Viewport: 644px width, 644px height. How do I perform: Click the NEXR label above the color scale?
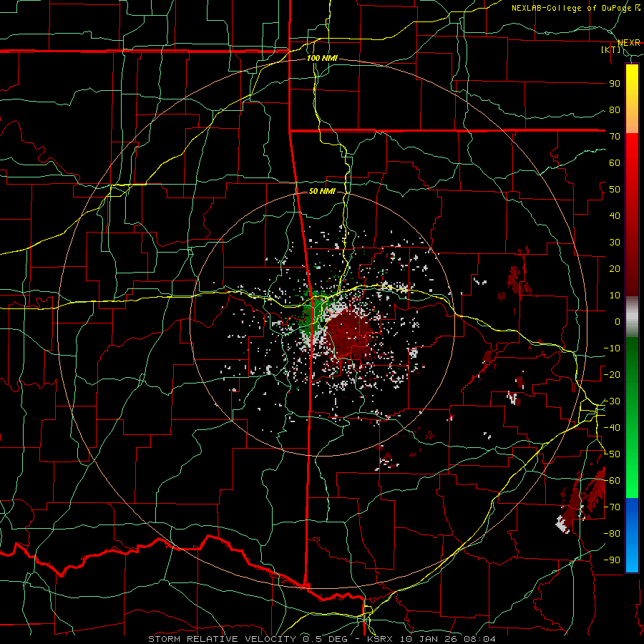(629, 43)
